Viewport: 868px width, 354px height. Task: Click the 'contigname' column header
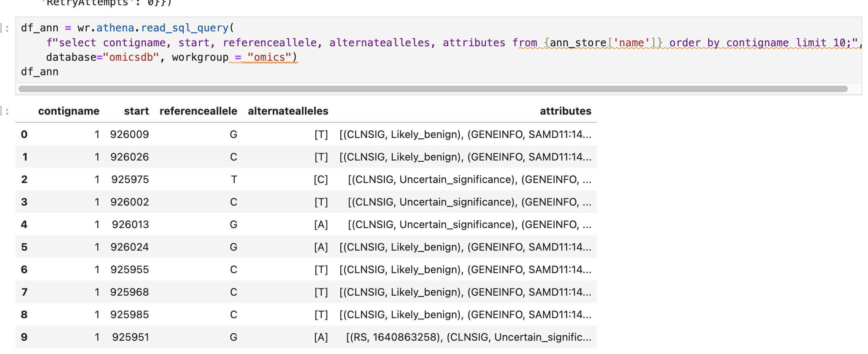[69, 111]
